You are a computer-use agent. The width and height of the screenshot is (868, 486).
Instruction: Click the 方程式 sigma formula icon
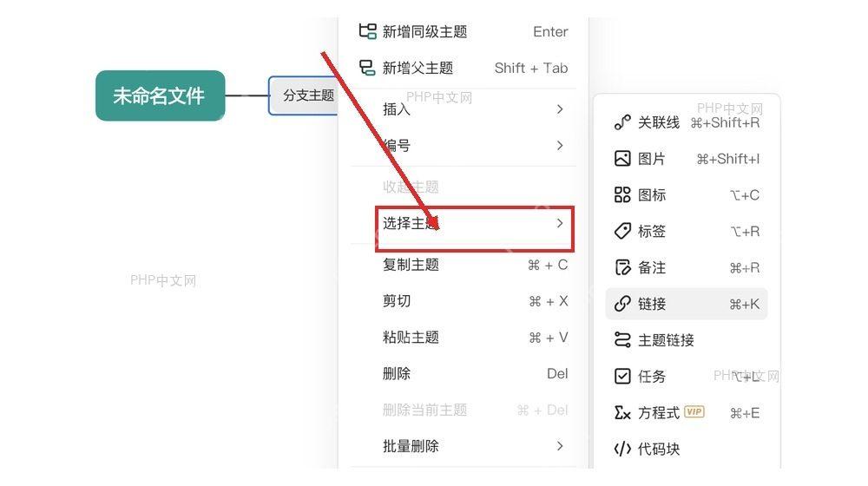[622, 413]
